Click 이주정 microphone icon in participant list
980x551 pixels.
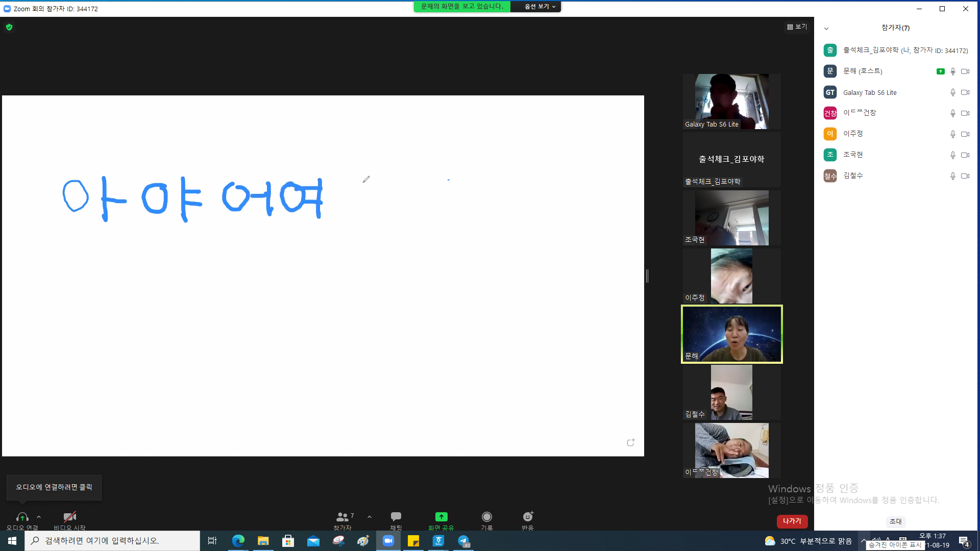point(952,134)
